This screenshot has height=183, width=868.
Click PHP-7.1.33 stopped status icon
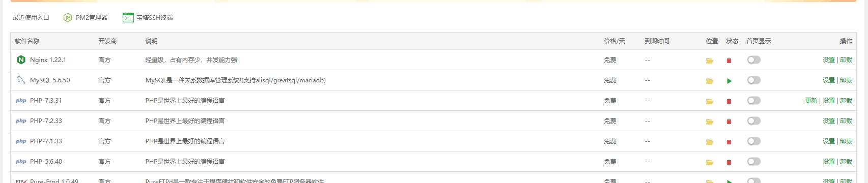[x=729, y=142]
